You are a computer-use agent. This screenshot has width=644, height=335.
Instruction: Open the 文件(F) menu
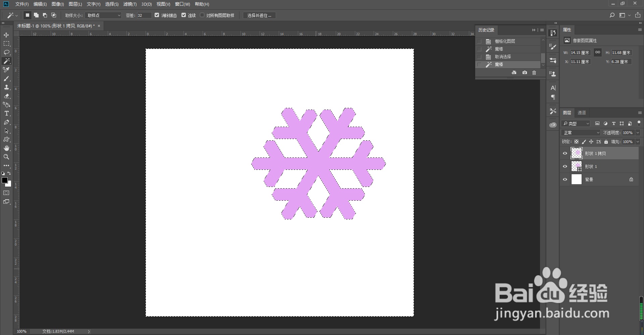(22, 4)
